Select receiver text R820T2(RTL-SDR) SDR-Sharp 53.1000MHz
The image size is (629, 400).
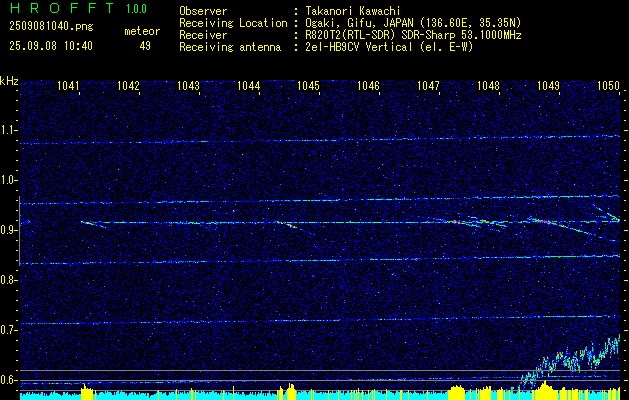pyautogui.click(x=412, y=35)
